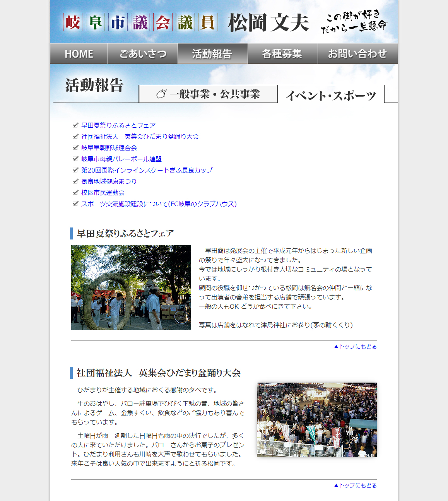Switch to the イベント・スポーツ tab

pyautogui.click(x=331, y=94)
